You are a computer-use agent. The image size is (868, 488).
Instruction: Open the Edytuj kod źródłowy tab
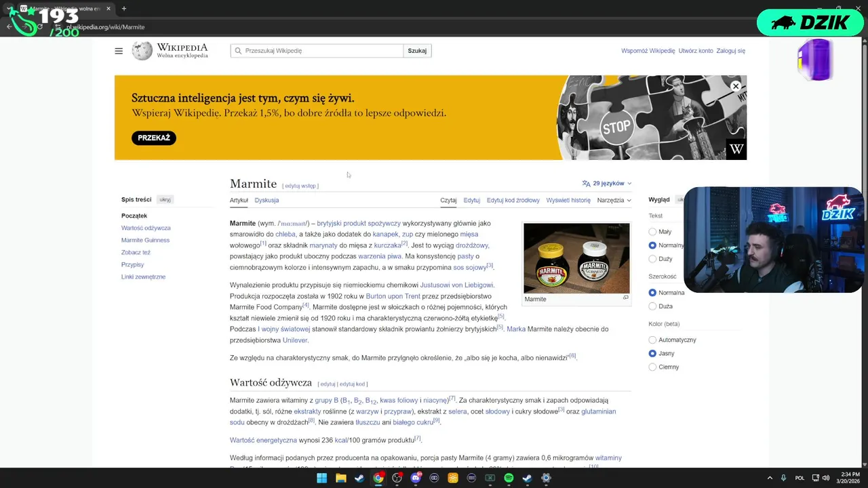coord(513,201)
